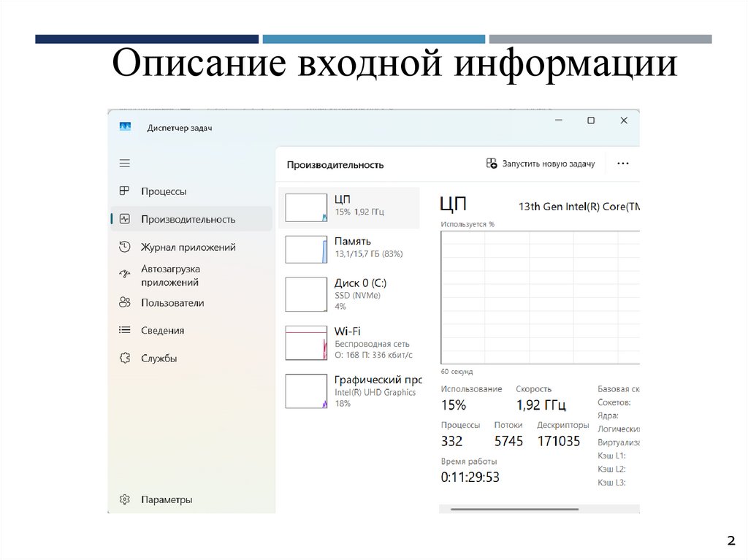Screen dimensions: 748x560
Task: Click the Users people icon
Action: (x=124, y=302)
